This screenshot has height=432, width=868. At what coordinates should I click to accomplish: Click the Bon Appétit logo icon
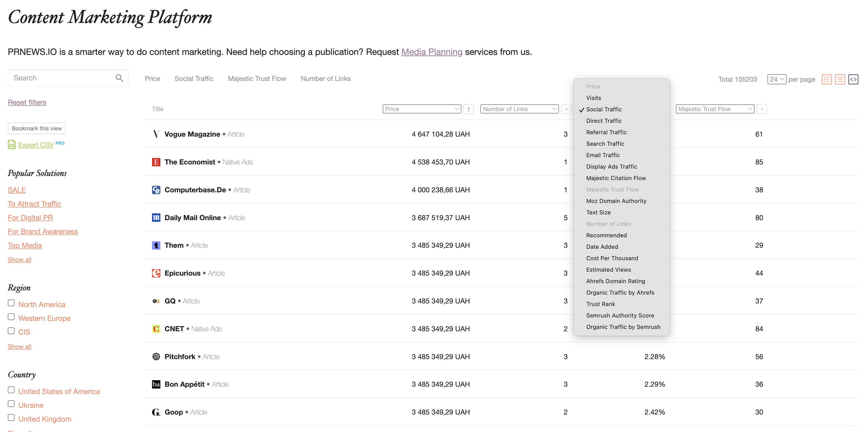click(156, 384)
